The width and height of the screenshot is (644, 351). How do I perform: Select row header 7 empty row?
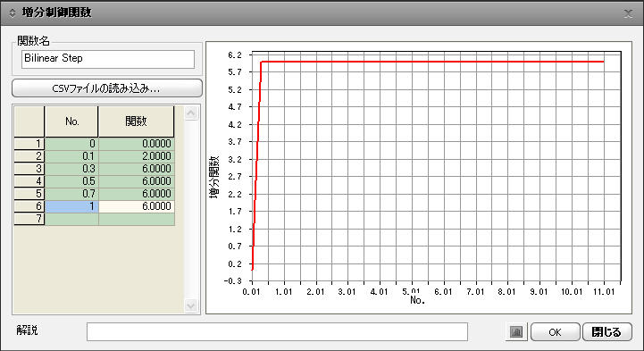tap(29, 219)
